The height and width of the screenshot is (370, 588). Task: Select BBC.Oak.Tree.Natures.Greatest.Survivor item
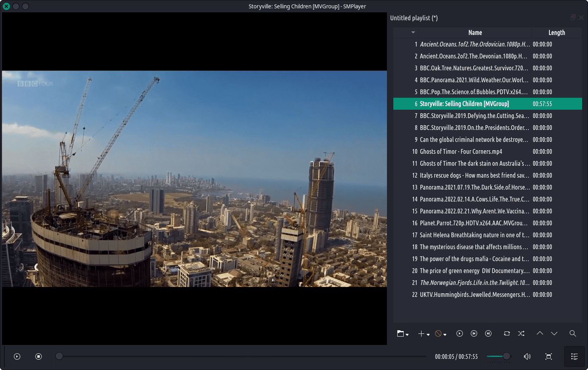[x=487, y=68]
